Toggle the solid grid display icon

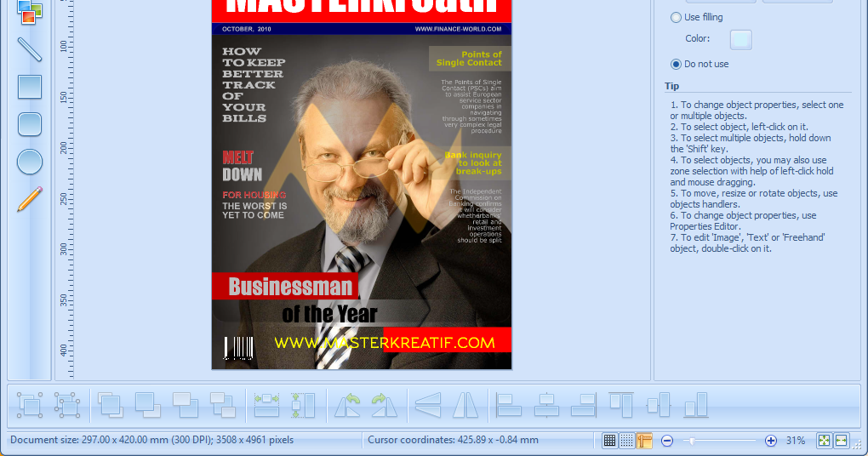[609, 441]
